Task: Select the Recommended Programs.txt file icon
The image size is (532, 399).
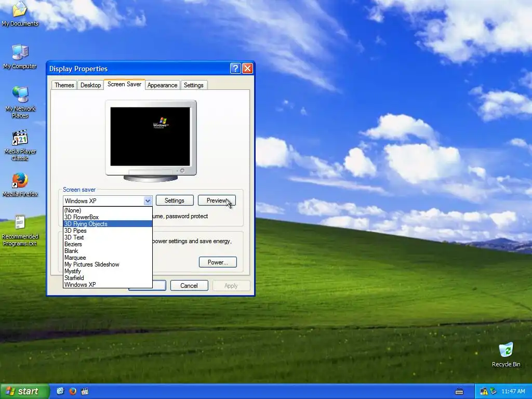Action: click(x=20, y=230)
